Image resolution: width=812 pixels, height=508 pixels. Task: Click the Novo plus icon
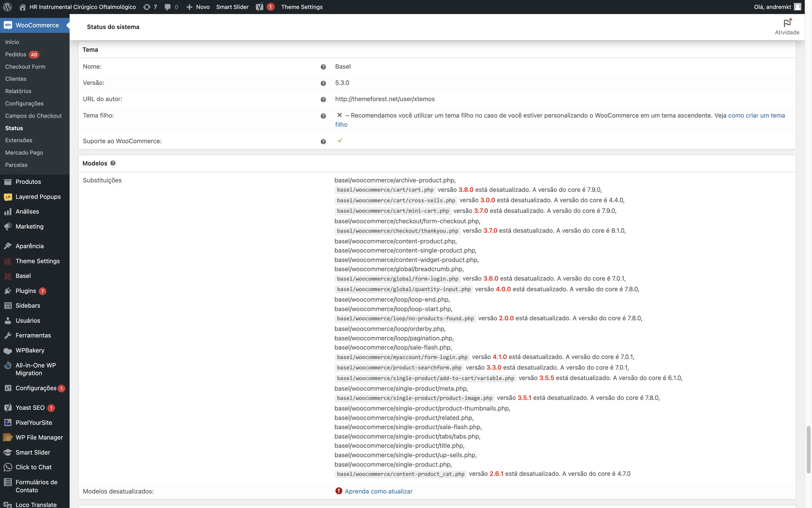[189, 7]
